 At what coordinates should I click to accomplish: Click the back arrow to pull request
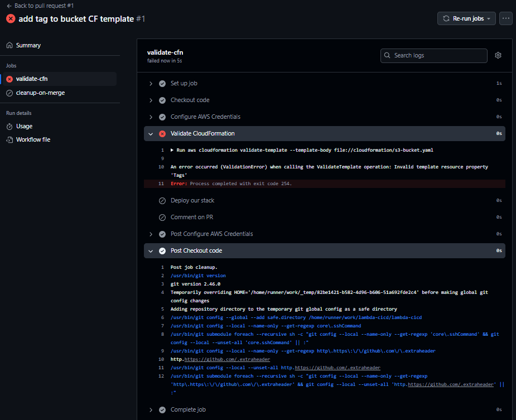click(x=9, y=6)
